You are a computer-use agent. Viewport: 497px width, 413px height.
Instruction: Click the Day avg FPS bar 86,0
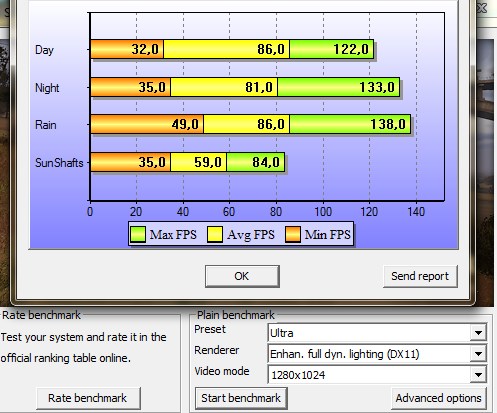tap(226, 49)
